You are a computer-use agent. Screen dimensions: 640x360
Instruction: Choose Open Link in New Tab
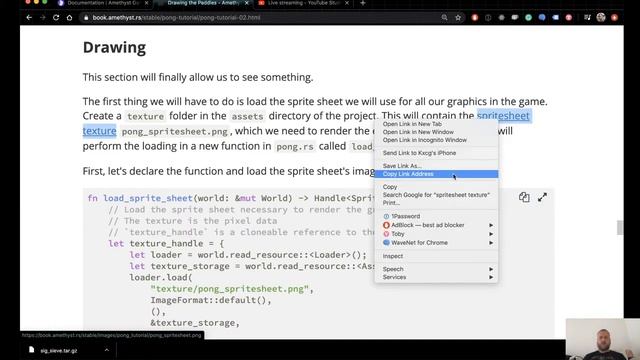[436, 124]
